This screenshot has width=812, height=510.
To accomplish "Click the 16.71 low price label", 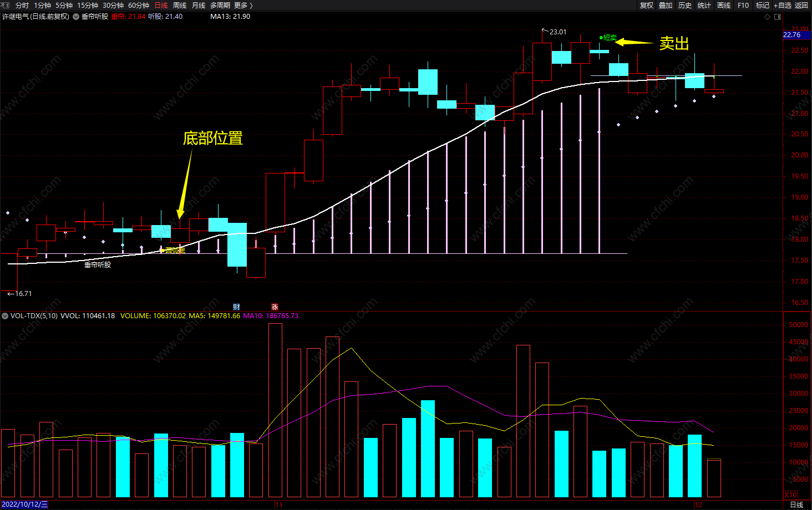I will point(23,294).
